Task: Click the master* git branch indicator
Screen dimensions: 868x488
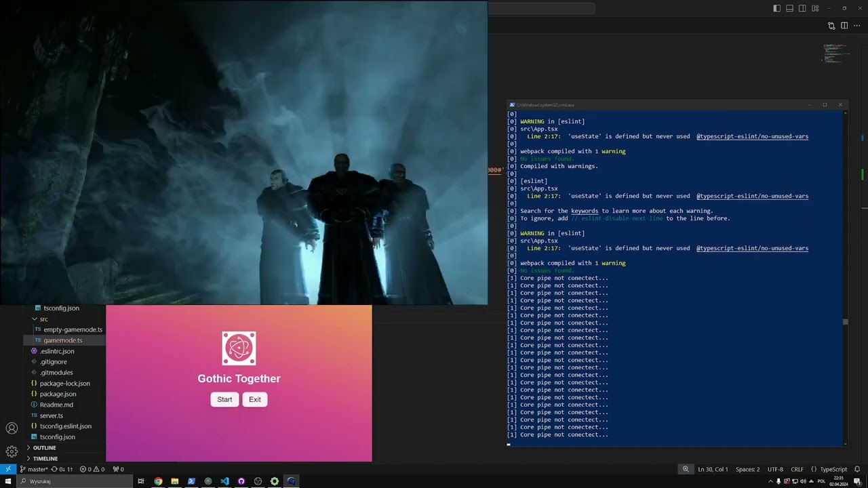Action: click(33, 469)
